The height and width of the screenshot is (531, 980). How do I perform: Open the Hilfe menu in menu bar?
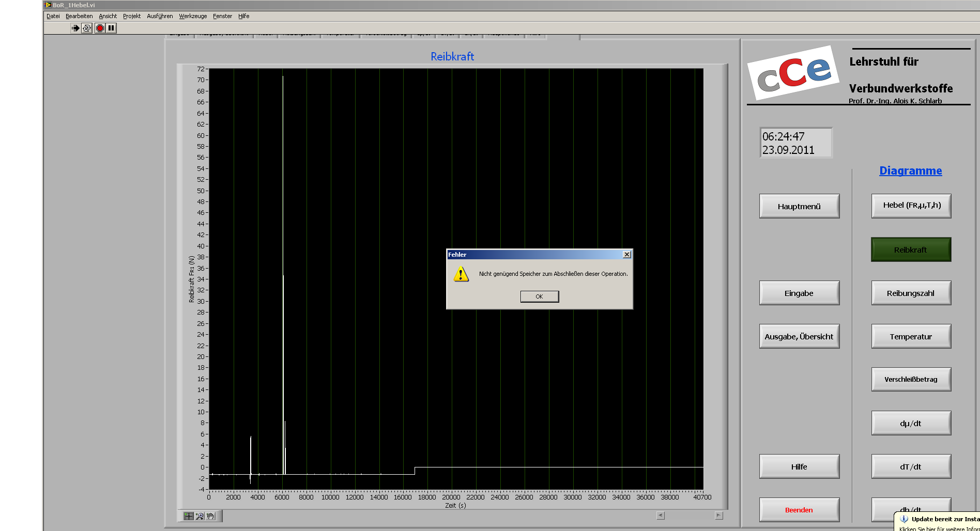click(244, 16)
